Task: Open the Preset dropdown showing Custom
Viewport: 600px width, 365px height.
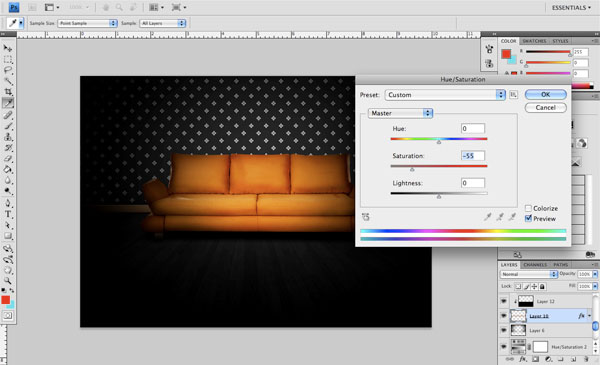Action: point(445,95)
